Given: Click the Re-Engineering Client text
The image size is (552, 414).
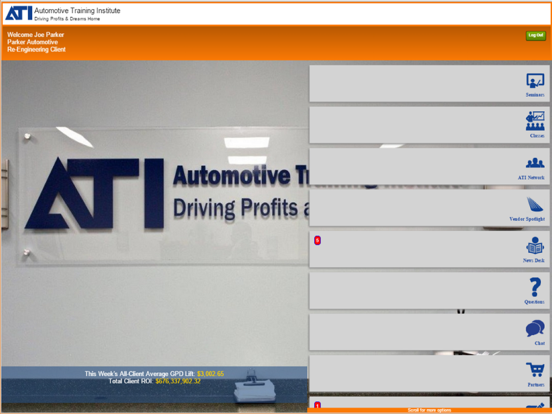Looking at the screenshot, I should click(36, 49).
